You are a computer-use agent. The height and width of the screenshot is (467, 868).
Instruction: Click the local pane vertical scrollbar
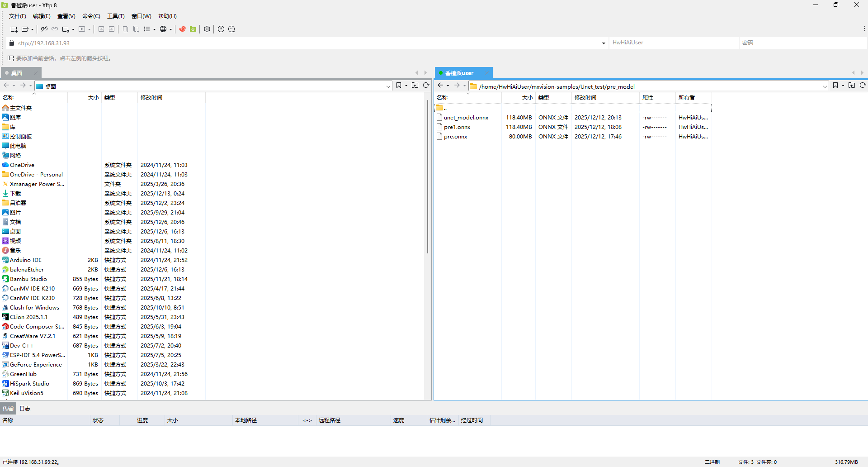(x=427, y=176)
